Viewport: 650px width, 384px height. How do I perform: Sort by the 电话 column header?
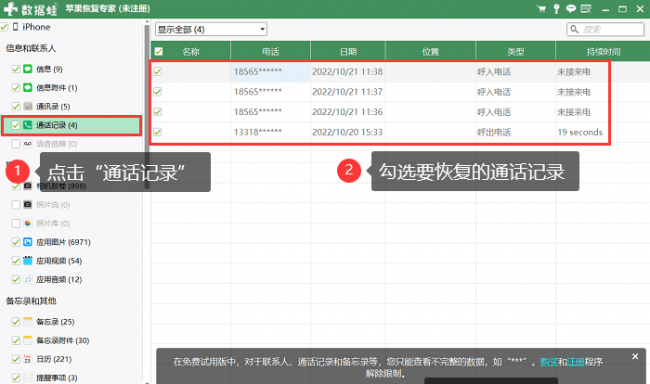point(270,51)
